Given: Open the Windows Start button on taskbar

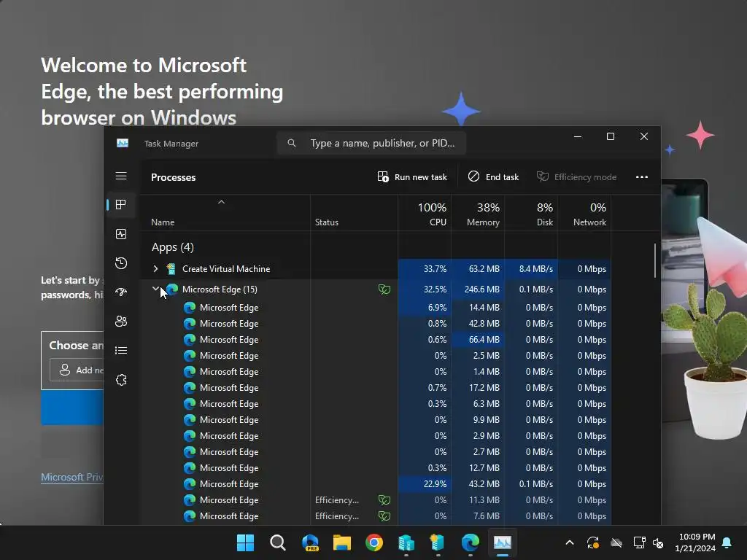Looking at the screenshot, I should (x=245, y=542).
